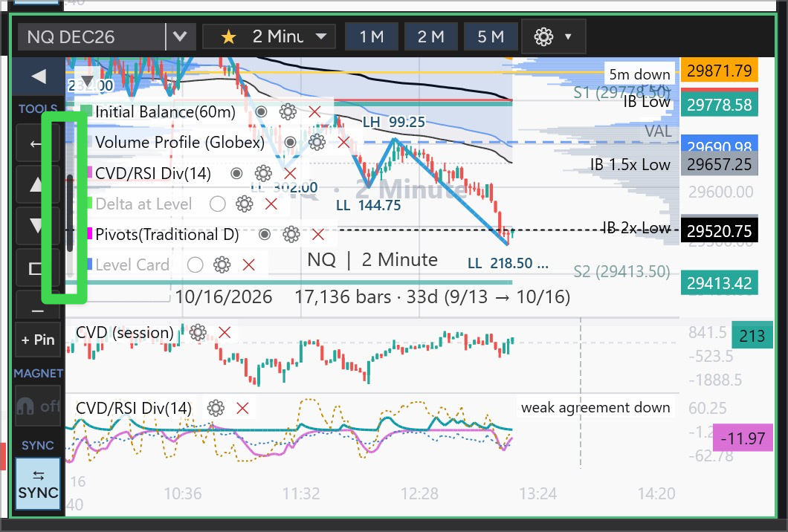Remove the Delta at Level indicator
This screenshot has width=788, height=532.
(271, 204)
